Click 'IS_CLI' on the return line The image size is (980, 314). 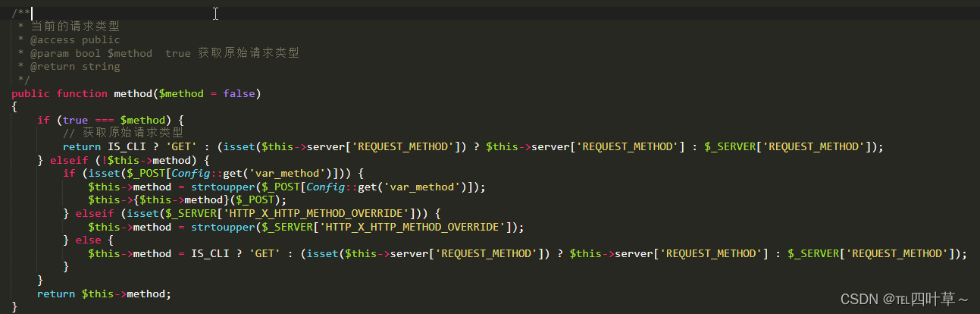point(127,147)
